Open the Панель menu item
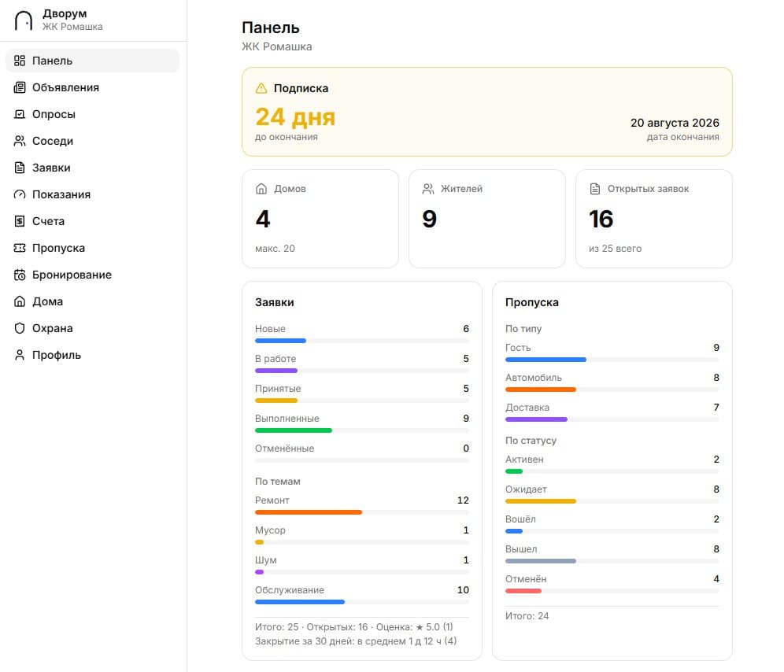This screenshot has height=672, width=784. (x=93, y=61)
